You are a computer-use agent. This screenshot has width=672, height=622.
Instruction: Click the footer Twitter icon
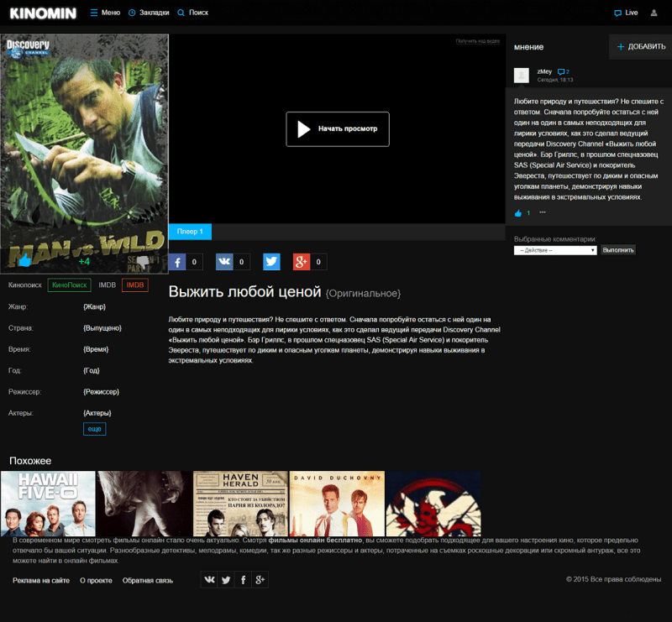coord(226,579)
